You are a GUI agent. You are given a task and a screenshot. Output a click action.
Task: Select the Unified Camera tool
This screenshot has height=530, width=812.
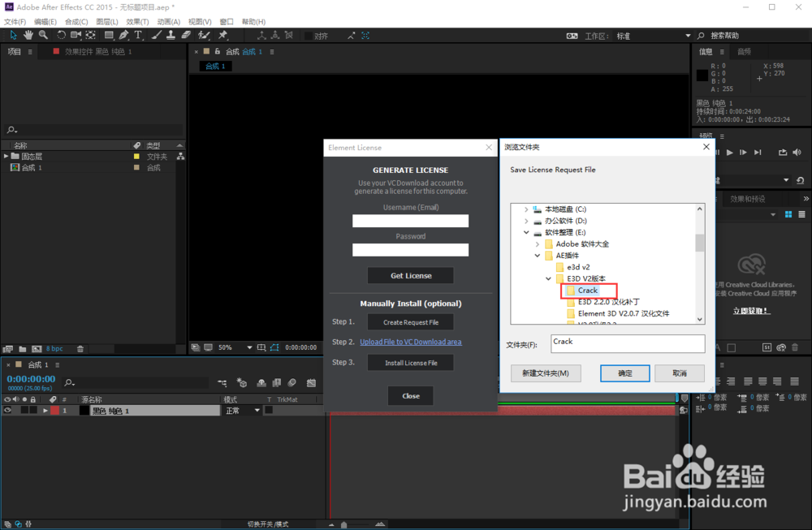(76, 35)
